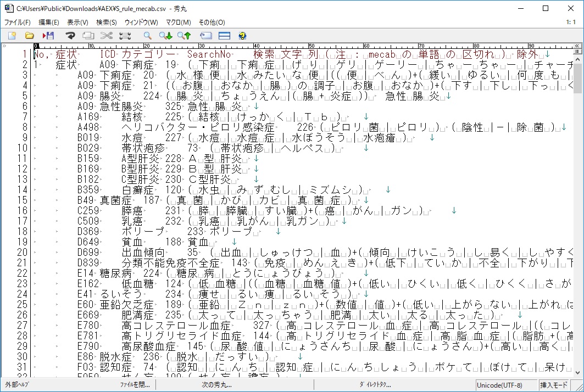The height and width of the screenshot is (392, 584).
Task: Click '急性腸炎' after A09 in line 6
Action: [121, 107]
